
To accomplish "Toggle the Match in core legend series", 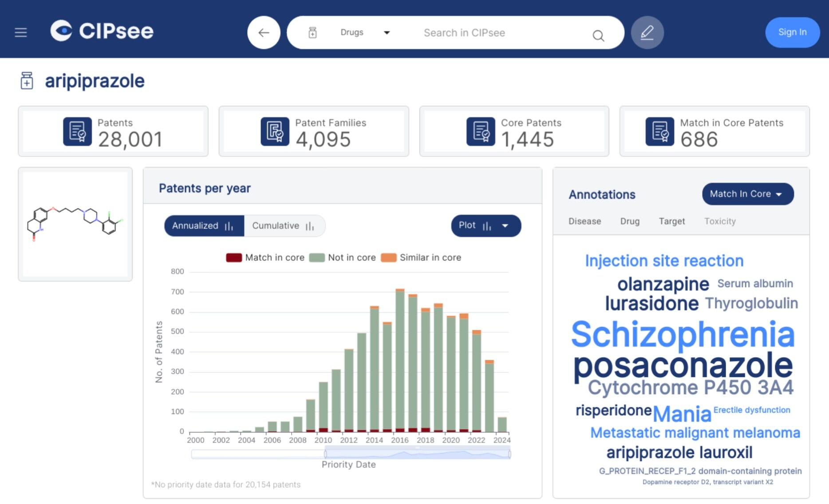I will click(265, 258).
